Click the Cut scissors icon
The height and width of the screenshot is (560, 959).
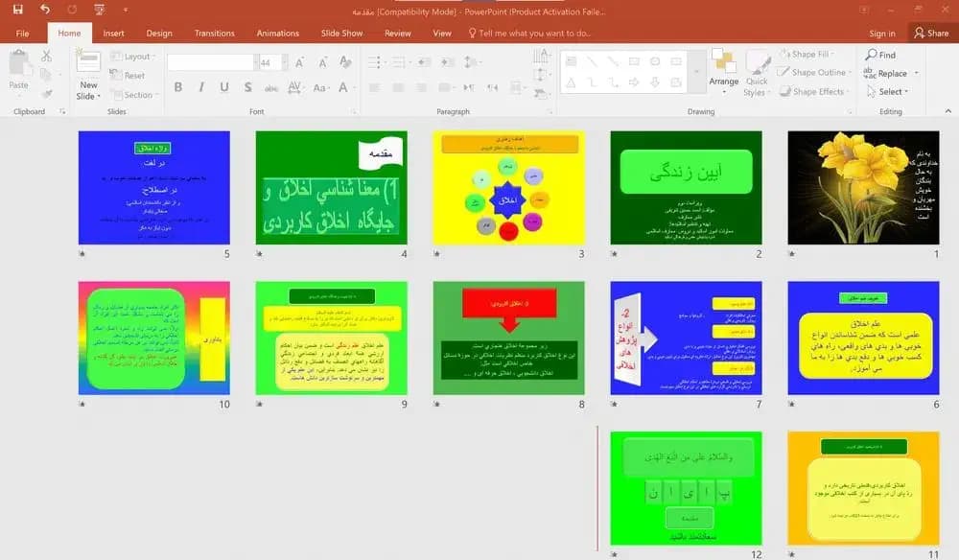pos(46,57)
